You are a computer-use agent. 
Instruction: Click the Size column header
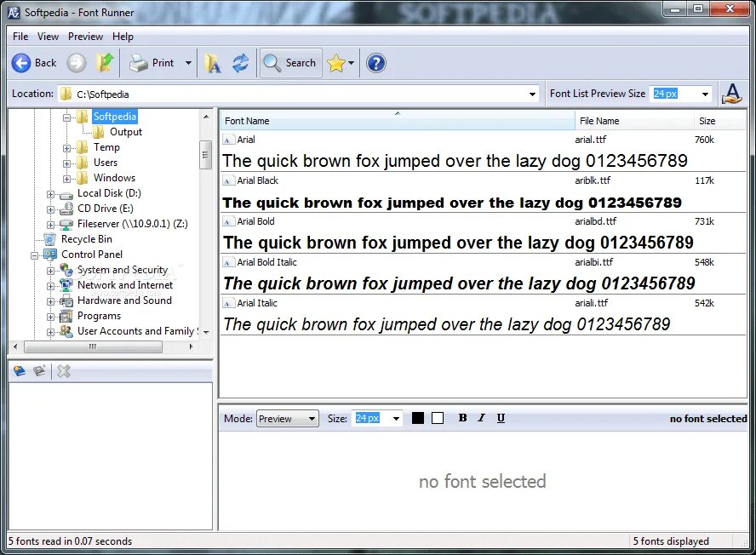720,121
